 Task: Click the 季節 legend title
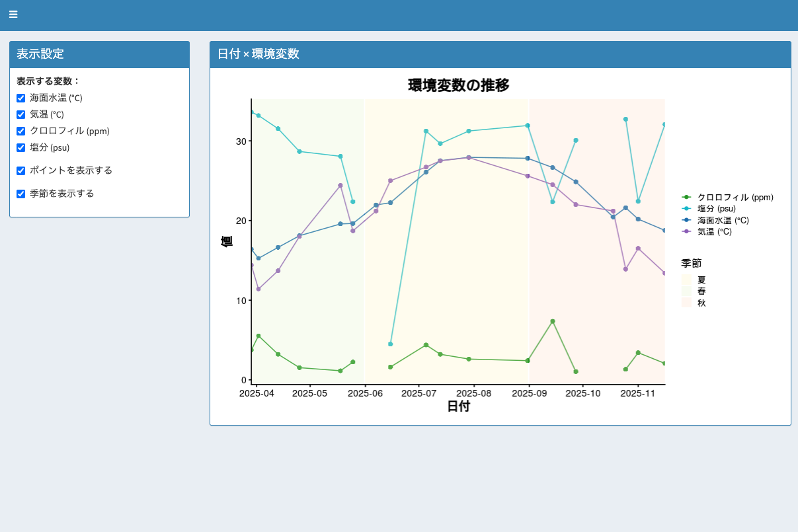691,263
